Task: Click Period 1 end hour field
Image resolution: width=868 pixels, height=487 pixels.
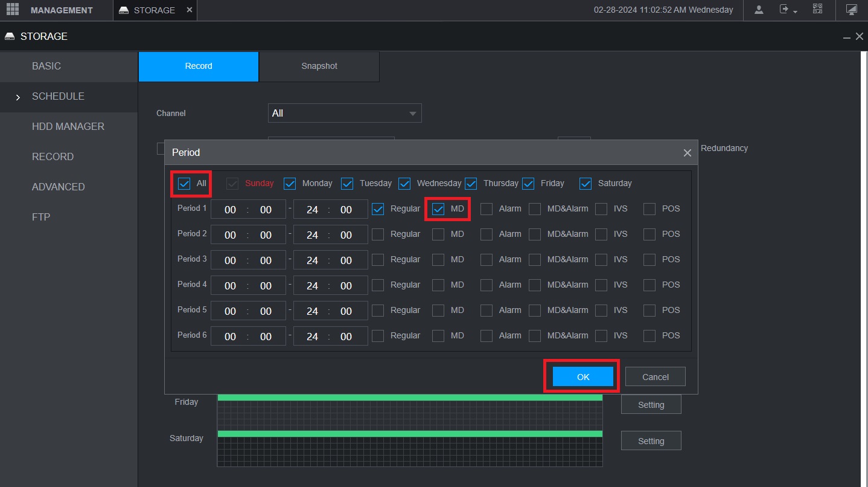Action: click(312, 210)
